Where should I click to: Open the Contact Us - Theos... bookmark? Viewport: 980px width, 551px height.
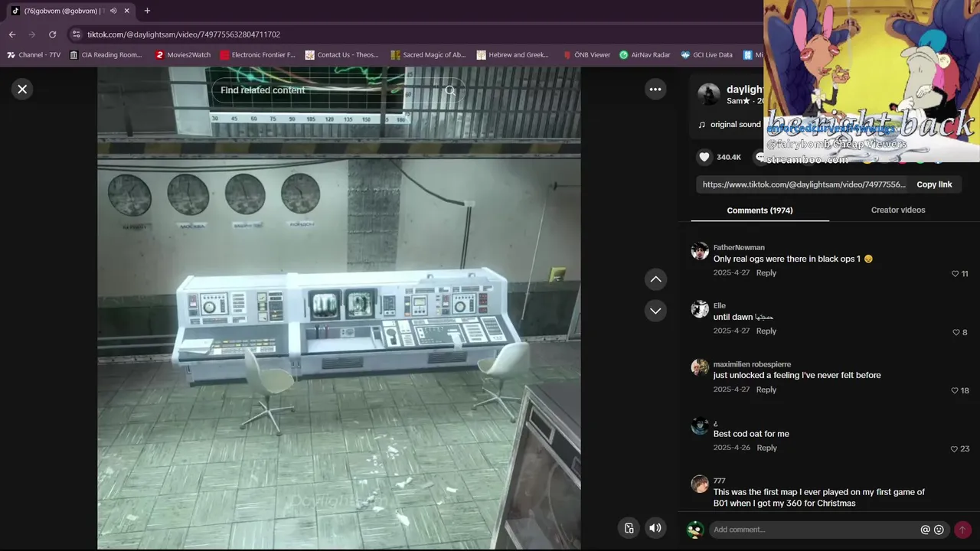point(341,55)
